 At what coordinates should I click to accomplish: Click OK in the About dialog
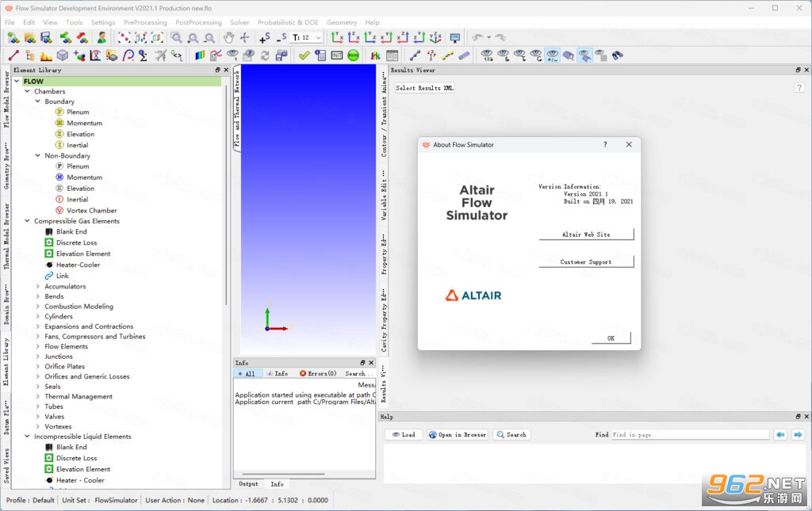point(611,337)
